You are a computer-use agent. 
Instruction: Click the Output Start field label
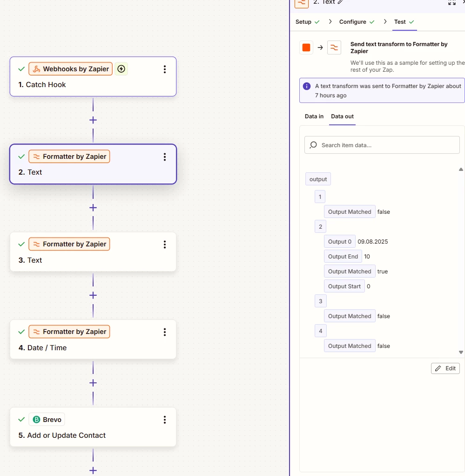344,286
